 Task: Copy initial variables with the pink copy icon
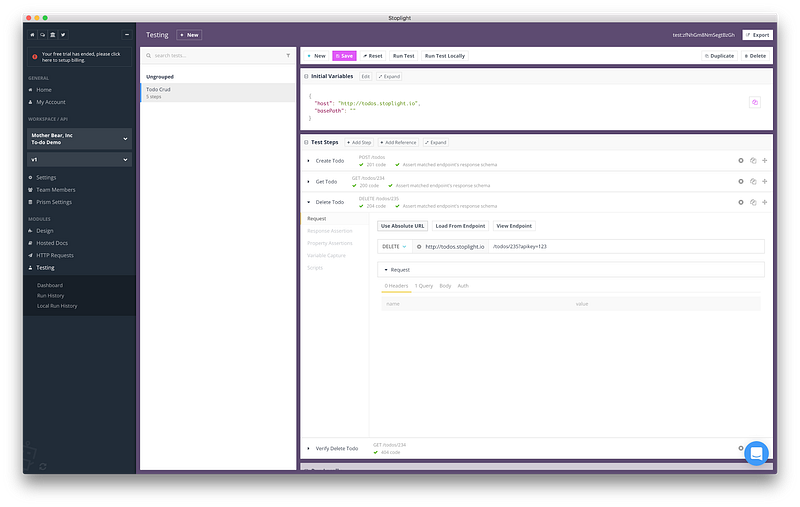pyautogui.click(x=755, y=102)
